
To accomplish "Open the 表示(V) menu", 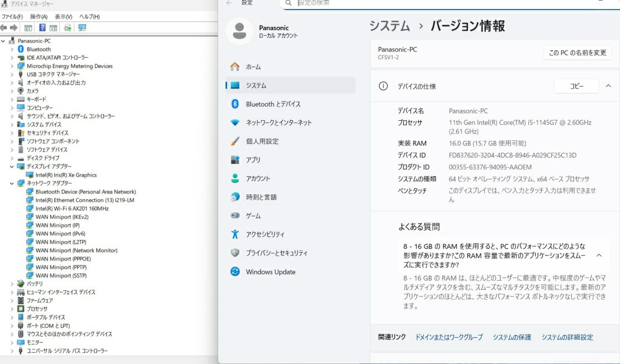I will (63, 17).
